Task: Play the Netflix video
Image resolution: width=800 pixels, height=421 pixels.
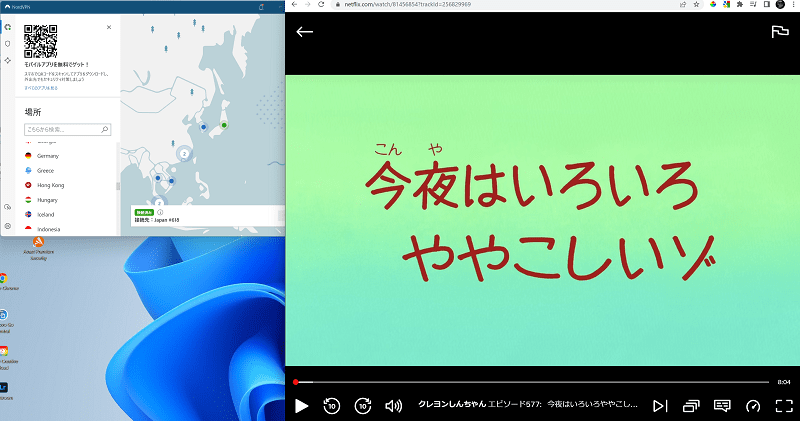Action: coord(302,406)
